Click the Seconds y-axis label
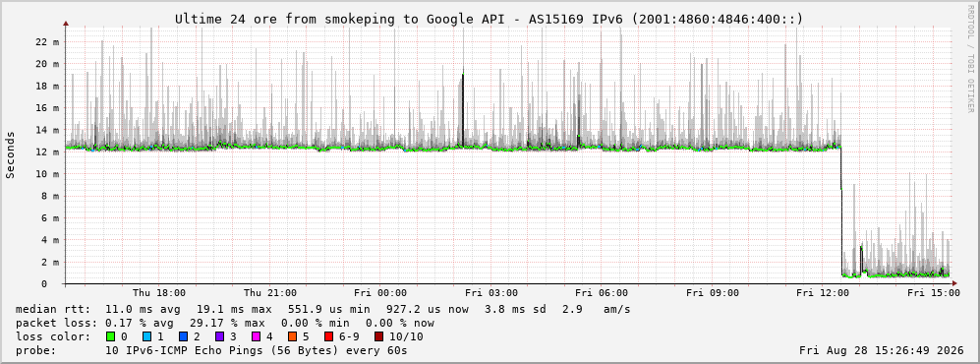This screenshot has height=364, width=980. coord(11,154)
